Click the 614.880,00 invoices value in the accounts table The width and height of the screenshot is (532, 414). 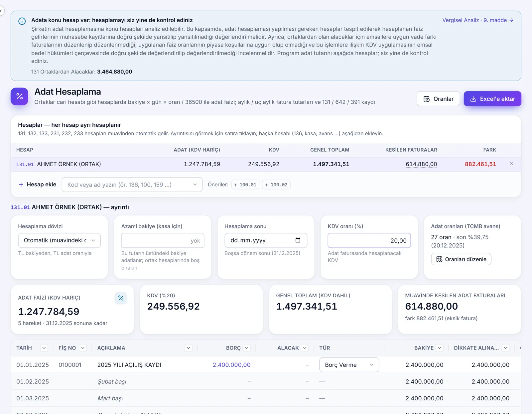point(421,164)
